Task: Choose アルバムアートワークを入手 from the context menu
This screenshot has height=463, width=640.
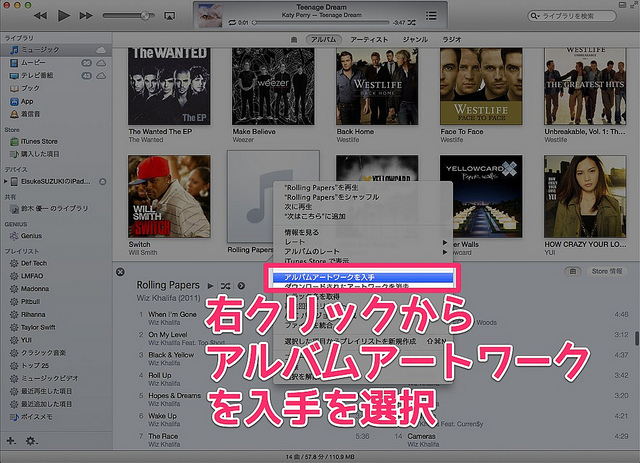Action: point(363,277)
